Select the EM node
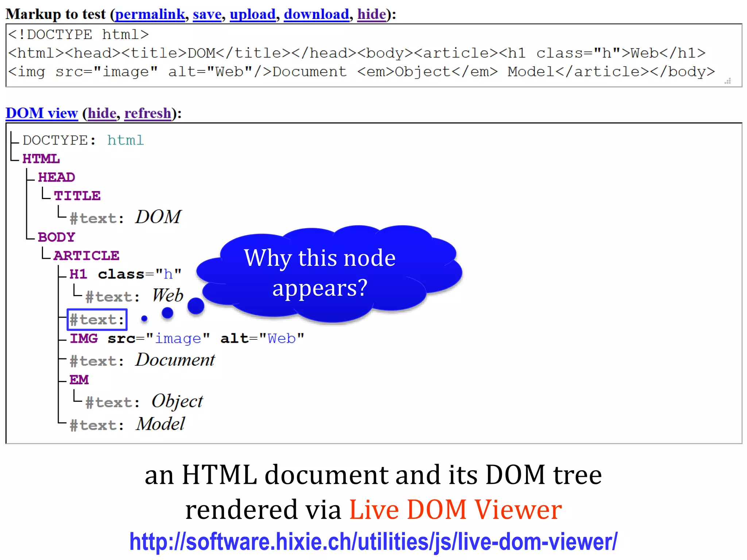 click(x=79, y=380)
